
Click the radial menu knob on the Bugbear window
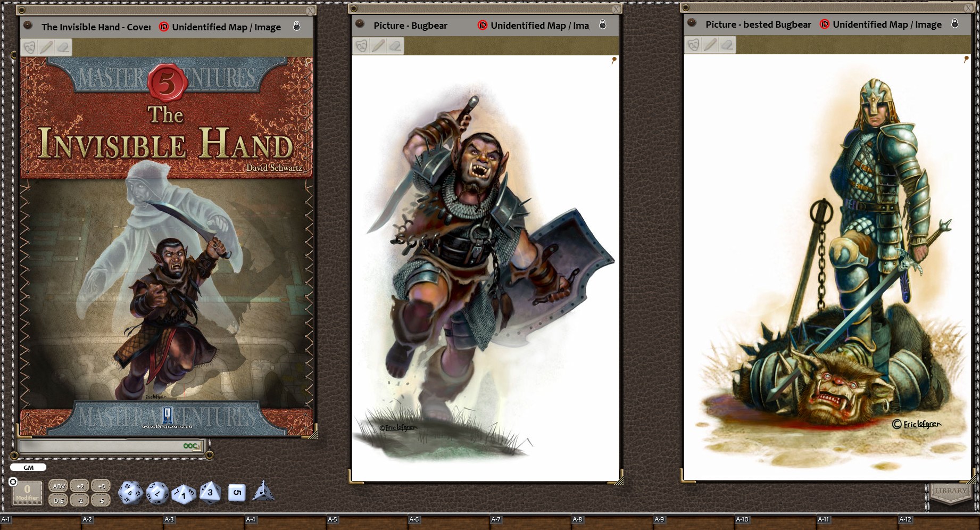[360, 25]
